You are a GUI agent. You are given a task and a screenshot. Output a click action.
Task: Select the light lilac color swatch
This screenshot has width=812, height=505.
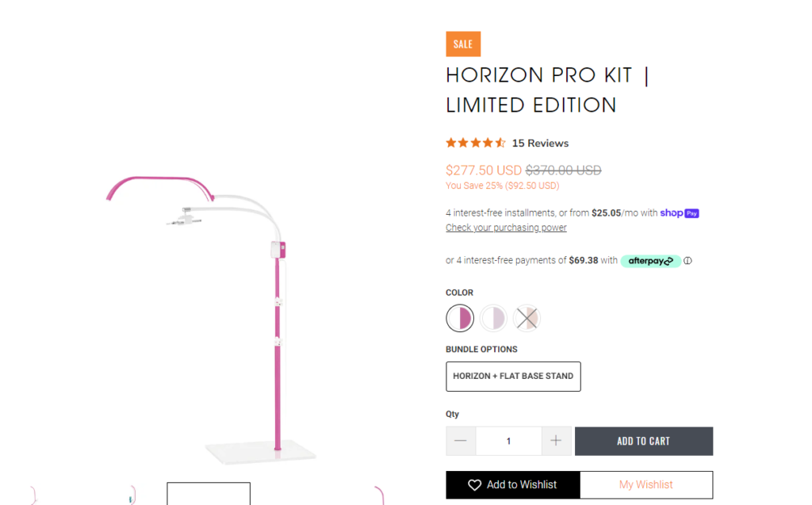pyautogui.click(x=493, y=318)
